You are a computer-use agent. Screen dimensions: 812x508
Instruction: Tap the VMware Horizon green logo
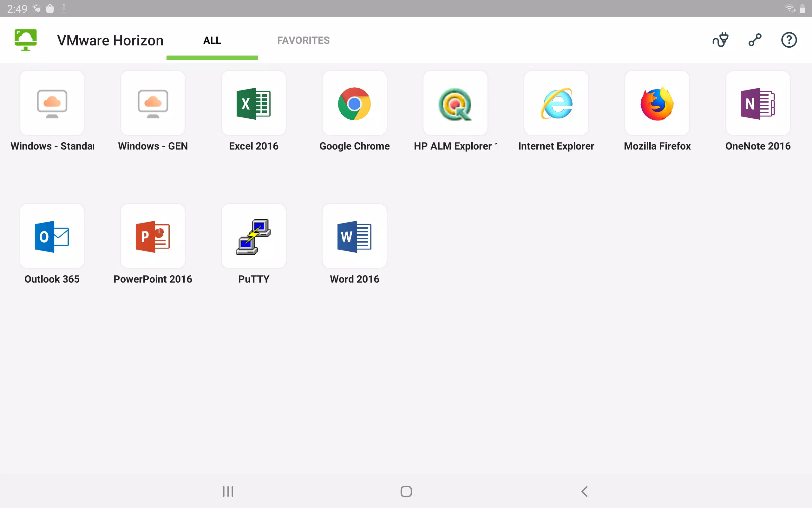pyautogui.click(x=25, y=40)
